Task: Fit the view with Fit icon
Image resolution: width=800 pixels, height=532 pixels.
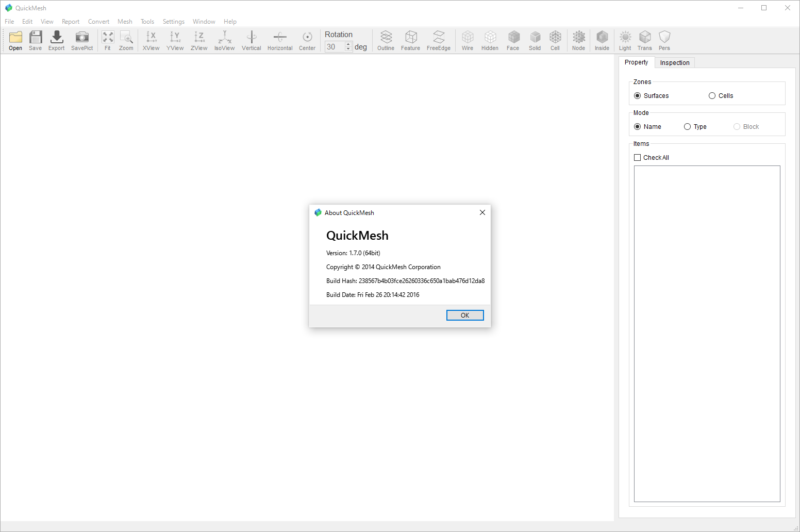Action: [108, 41]
